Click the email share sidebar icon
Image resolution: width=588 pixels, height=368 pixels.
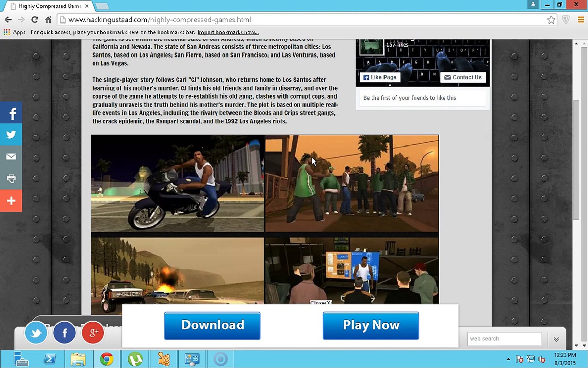pos(11,156)
